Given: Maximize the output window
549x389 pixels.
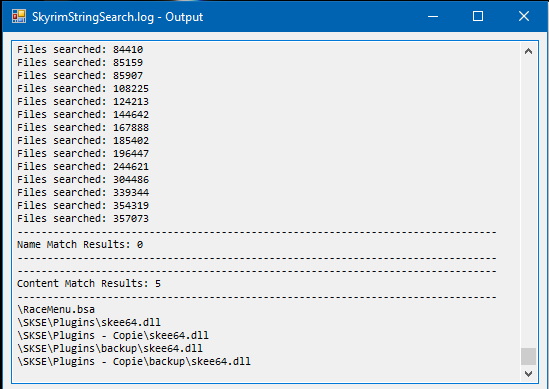Looking at the screenshot, I should coord(478,16).
